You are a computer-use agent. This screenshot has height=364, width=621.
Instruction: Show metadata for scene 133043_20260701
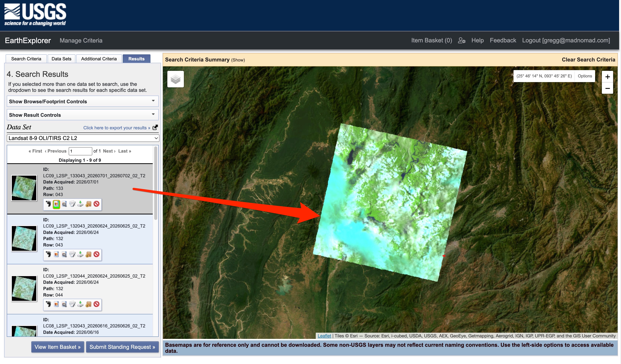(x=72, y=204)
